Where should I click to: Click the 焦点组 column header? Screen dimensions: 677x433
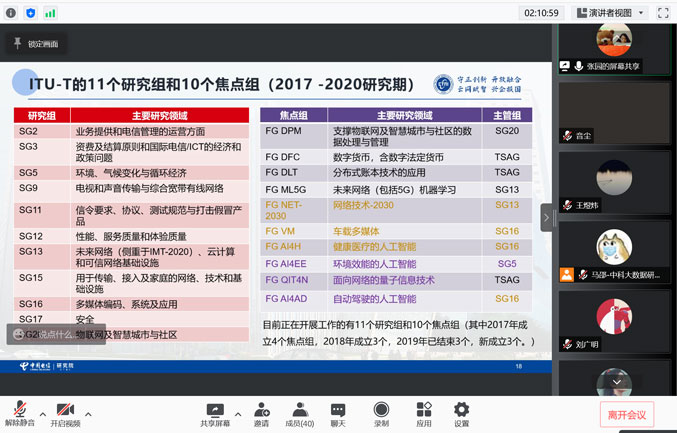click(x=294, y=115)
